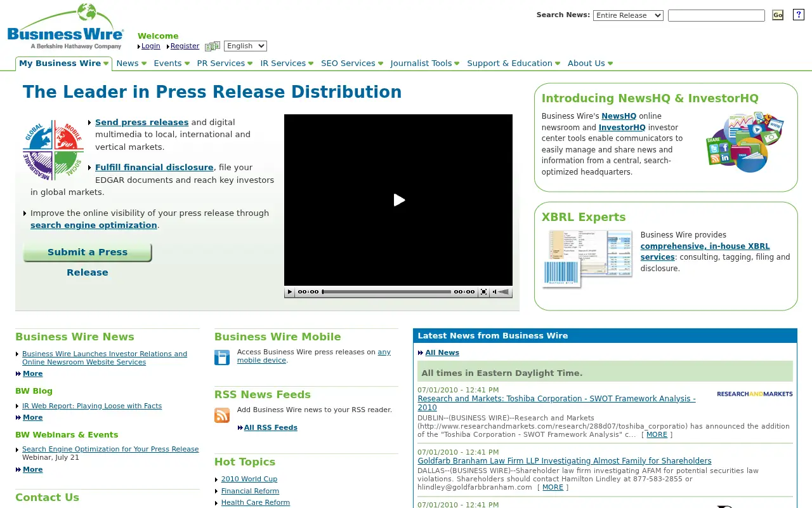812x508 pixels.
Task: Click the XBRL barcode document thumbnail
Action: (587, 259)
